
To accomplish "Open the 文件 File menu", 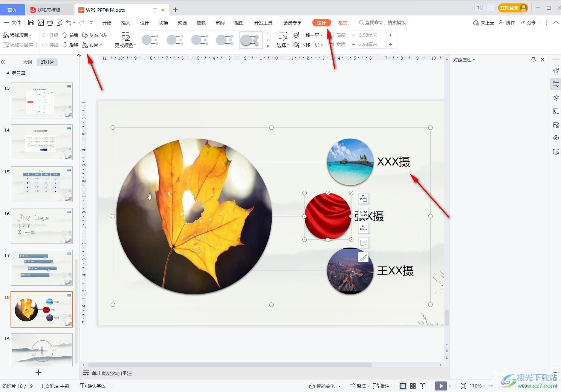I will click(12, 23).
